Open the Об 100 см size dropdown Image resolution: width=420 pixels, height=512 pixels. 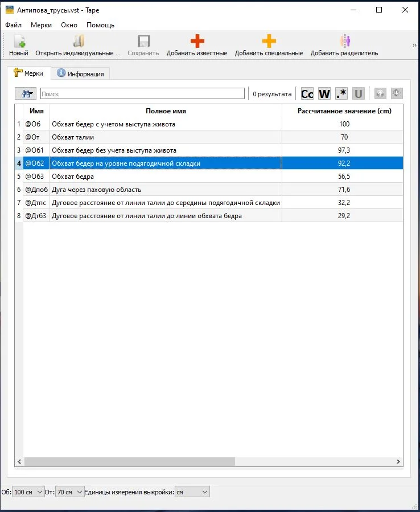[x=28, y=491]
